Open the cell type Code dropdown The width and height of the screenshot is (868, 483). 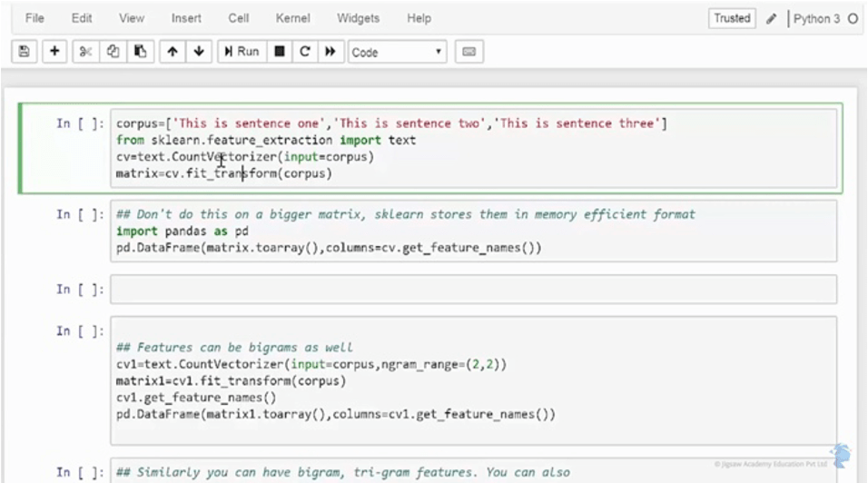click(397, 52)
